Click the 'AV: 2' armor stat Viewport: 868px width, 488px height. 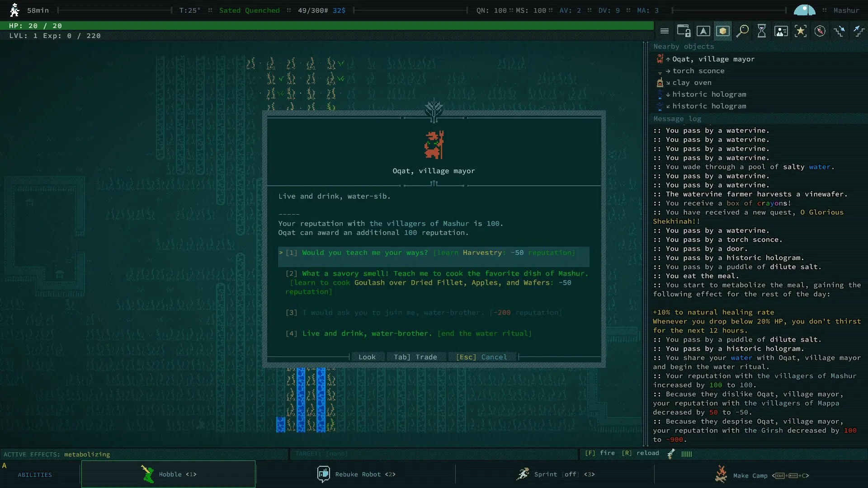coord(570,10)
